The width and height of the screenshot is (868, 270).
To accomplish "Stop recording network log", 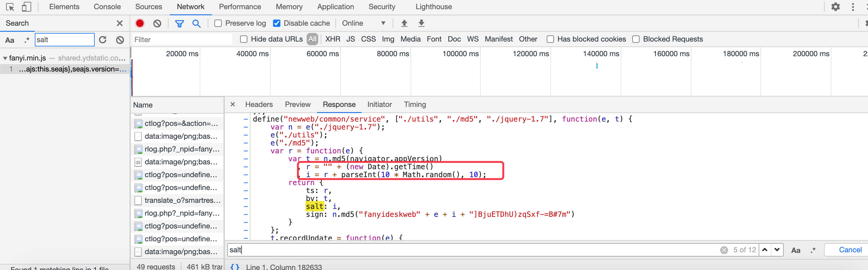I will tap(140, 23).
